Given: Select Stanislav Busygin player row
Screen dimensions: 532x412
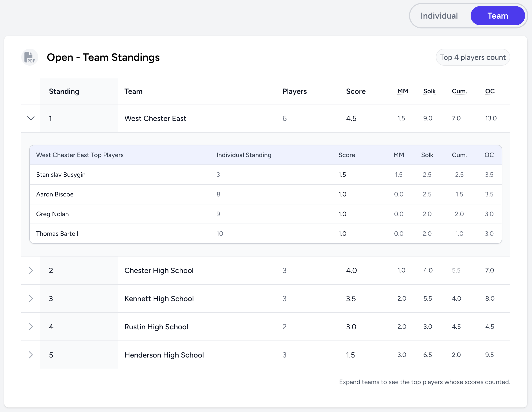Looking at the screenshot, I should [61, 175].
